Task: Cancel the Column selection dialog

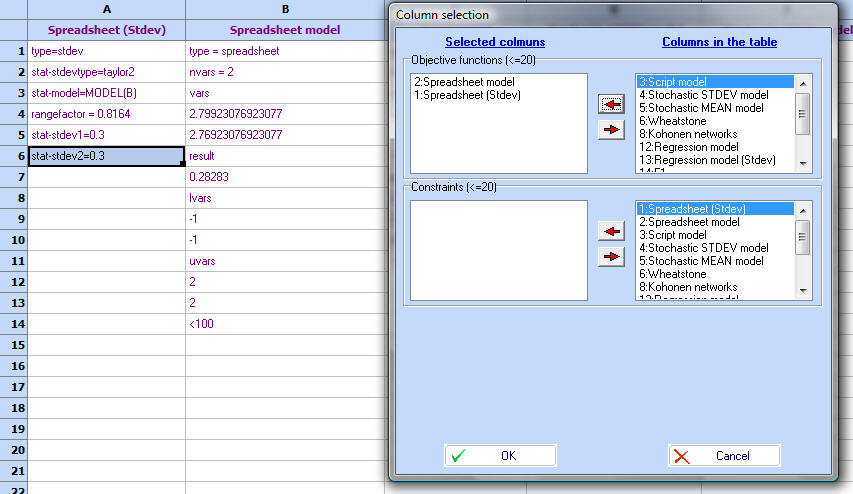Action: tap(723, 456)
